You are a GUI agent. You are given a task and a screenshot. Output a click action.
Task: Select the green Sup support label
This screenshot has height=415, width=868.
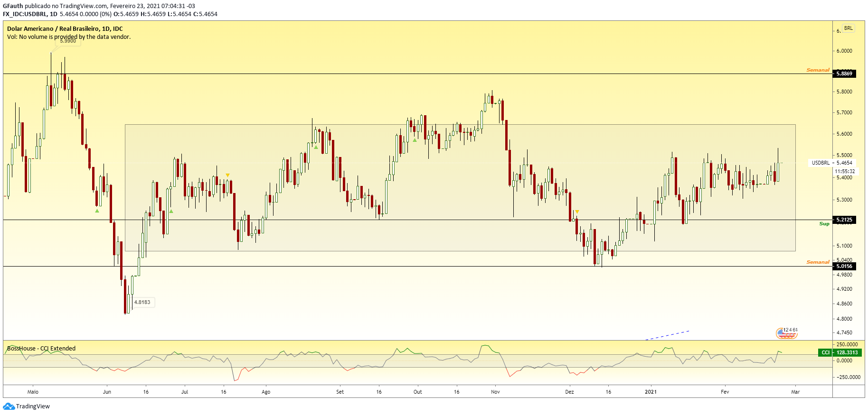[824, 223]
